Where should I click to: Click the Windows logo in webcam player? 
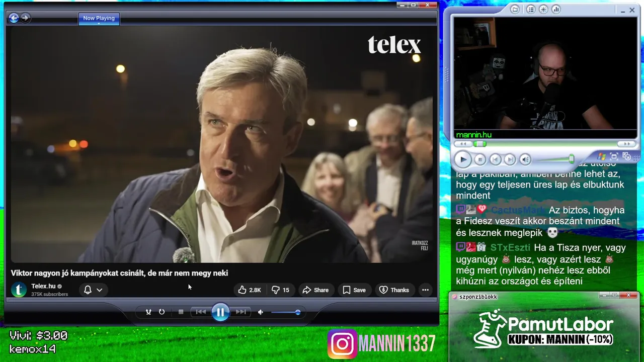[602, 156]
